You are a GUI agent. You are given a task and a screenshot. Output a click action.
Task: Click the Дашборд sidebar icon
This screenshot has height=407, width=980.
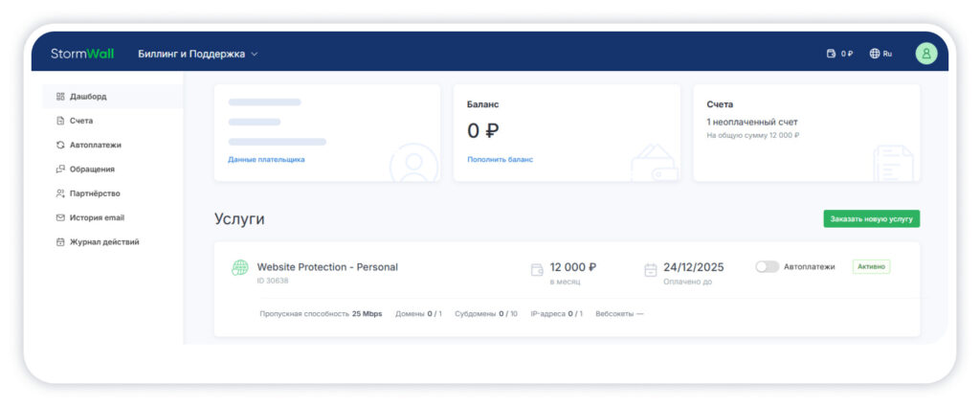[60, 97]
